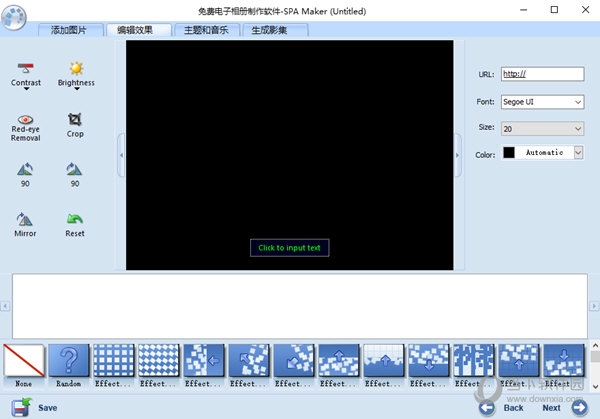
Task: Click the SPA Maker application logo
Action: pyautogui.click(x=14, y=17)
